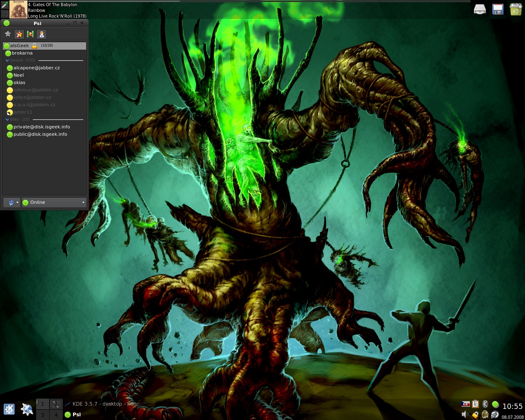Screen dimensions: 525x420
Task: Select private@disk.isgeek.info contact
Action: point(44,127)
